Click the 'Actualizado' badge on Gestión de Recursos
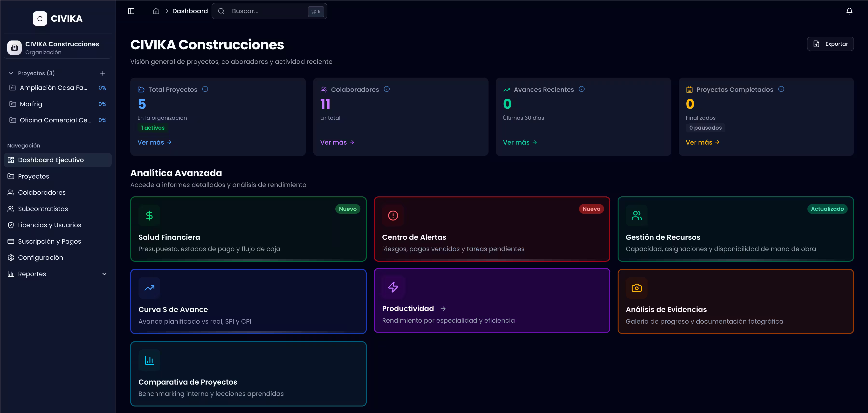 (827, 209)
